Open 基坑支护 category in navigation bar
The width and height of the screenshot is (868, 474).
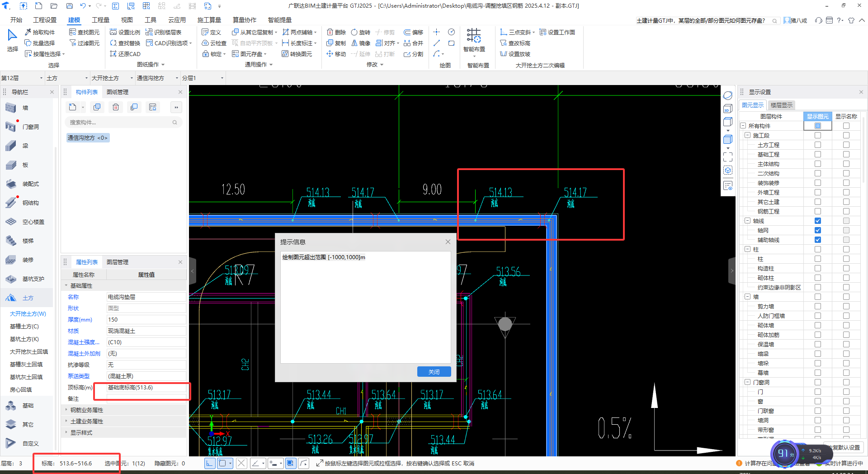(x=26, y=279)
